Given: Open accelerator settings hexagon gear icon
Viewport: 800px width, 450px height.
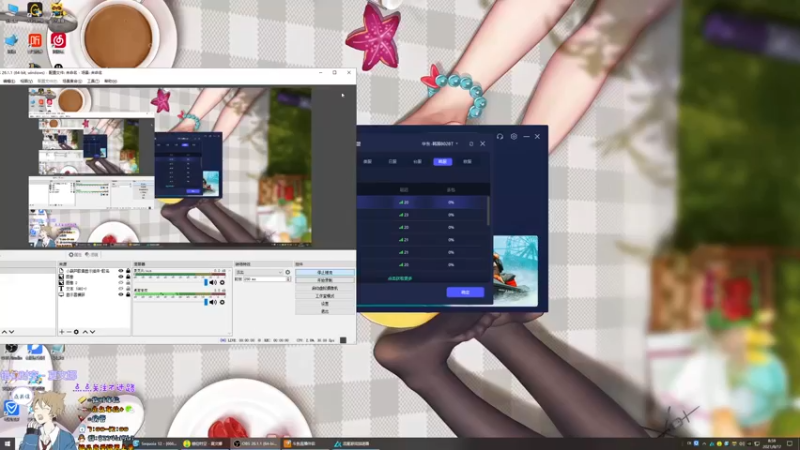Looking at the screenshot, I should pyautogui.click(x=514, y=137).
